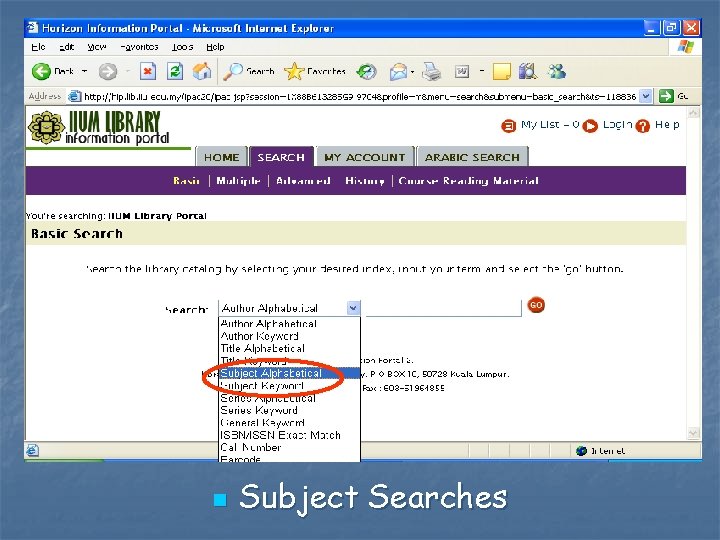
Task: Select Title Keyword in dropdown list
Action: point(289,361)
